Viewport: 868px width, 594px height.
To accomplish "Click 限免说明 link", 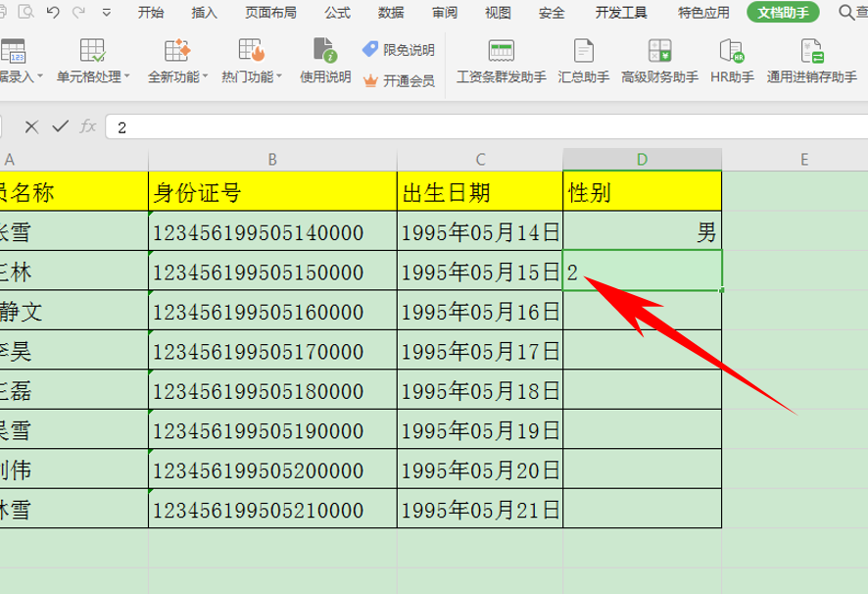I will click(399, 50).
